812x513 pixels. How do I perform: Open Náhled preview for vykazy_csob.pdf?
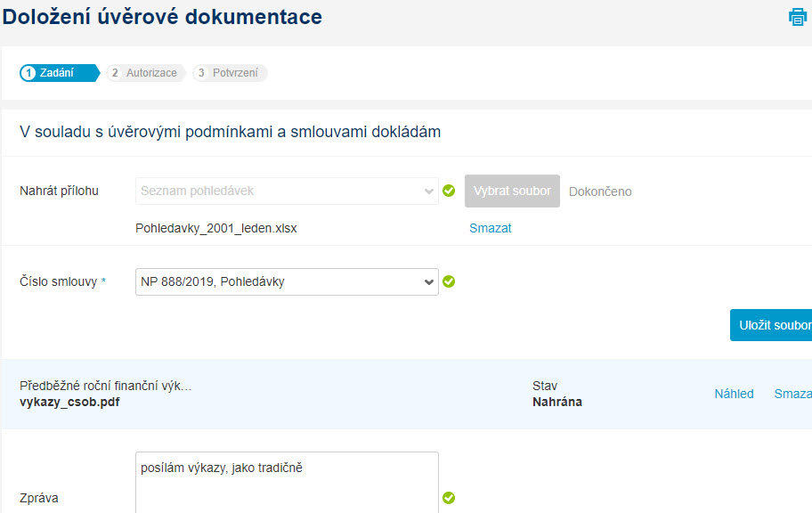pos(734,394)
